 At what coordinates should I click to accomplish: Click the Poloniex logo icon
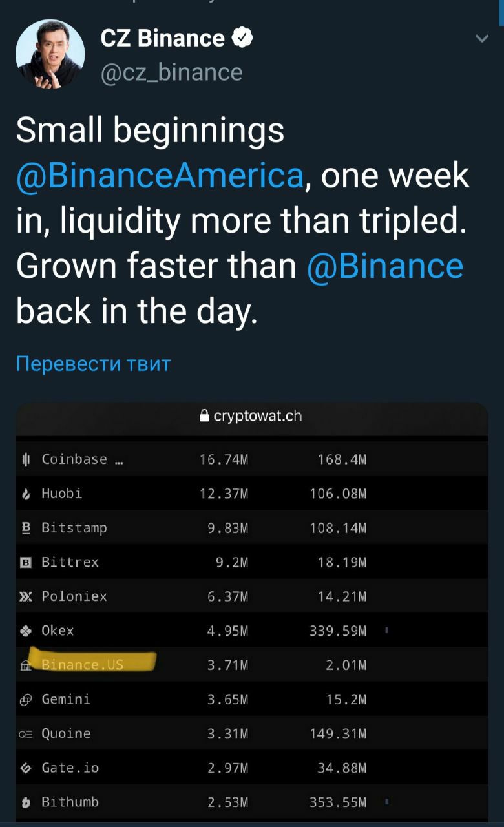click(26, 596)
